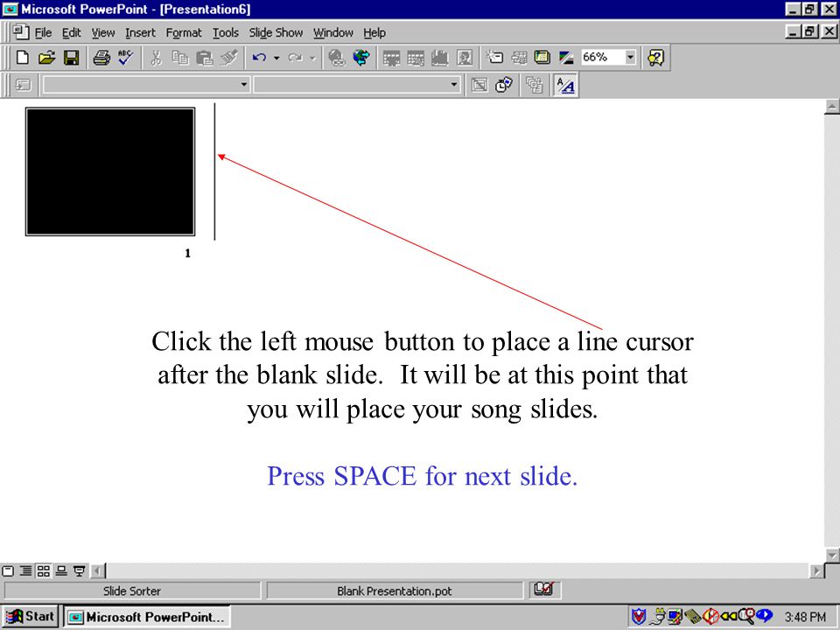840x630 pixels.
Task: Open the Edit menu
Action: (71, 32)
